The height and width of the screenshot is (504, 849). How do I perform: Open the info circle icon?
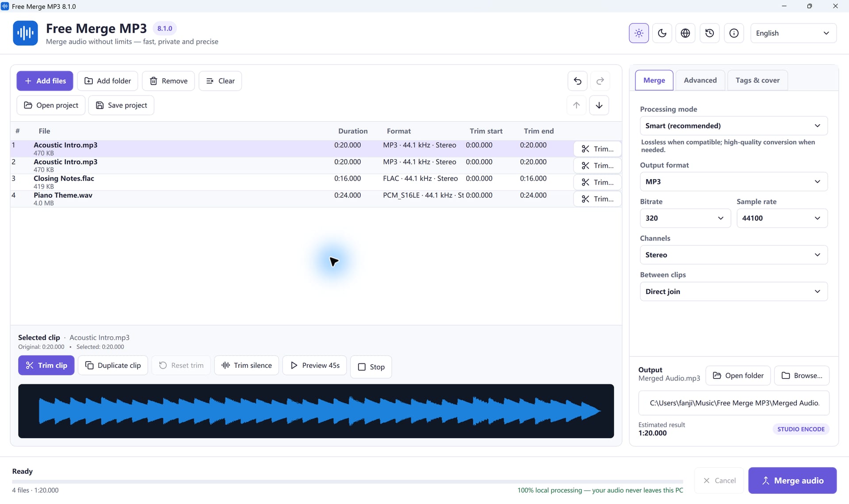(734, 33)
